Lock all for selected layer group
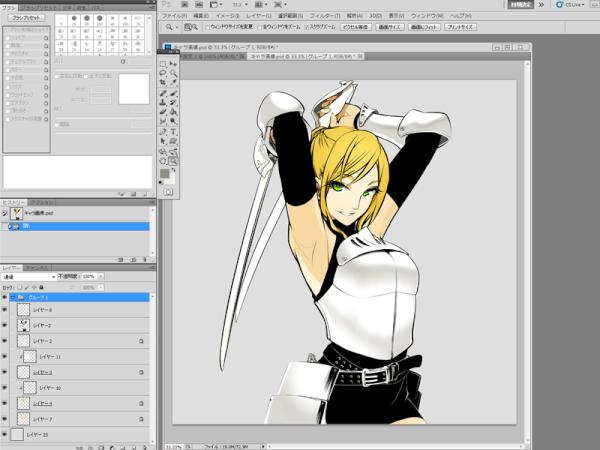Screen dimensions: 600x450 41,287
